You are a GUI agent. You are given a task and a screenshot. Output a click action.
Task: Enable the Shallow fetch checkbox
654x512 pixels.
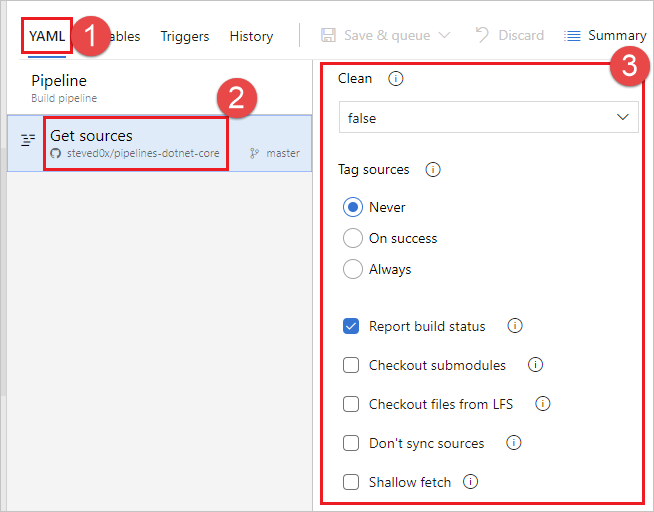coord(351,482)
